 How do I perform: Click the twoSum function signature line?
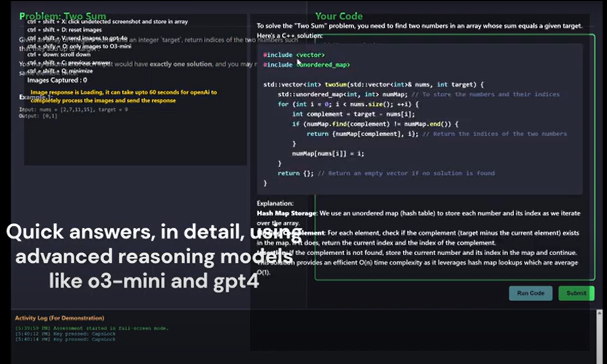click(x=374, y=85)
